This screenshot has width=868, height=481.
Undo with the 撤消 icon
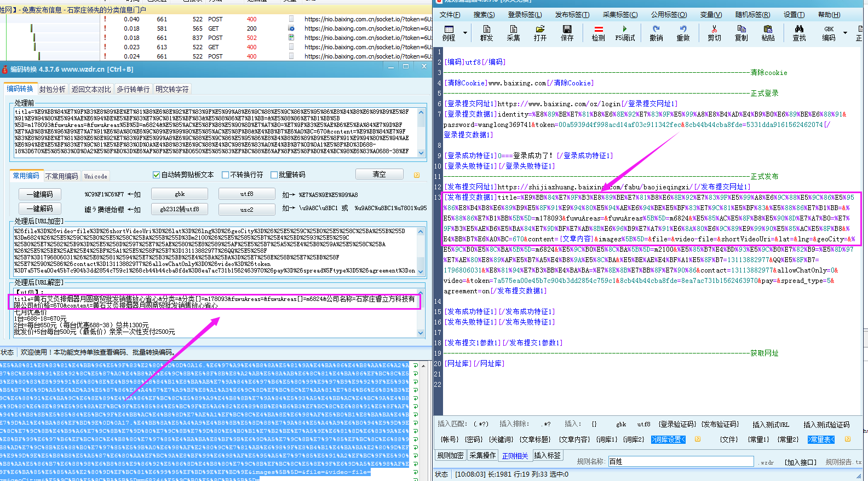click(x=656, y=33)
